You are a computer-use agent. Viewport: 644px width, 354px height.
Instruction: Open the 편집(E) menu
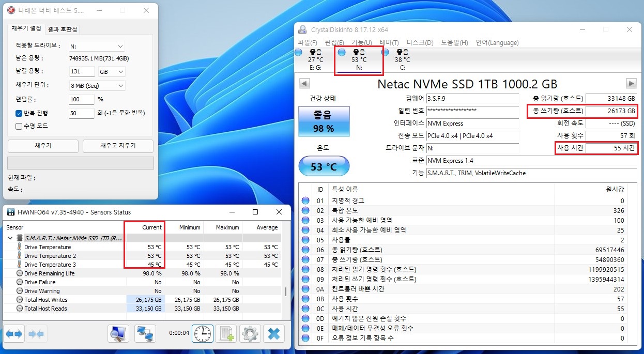pos(334,42)
